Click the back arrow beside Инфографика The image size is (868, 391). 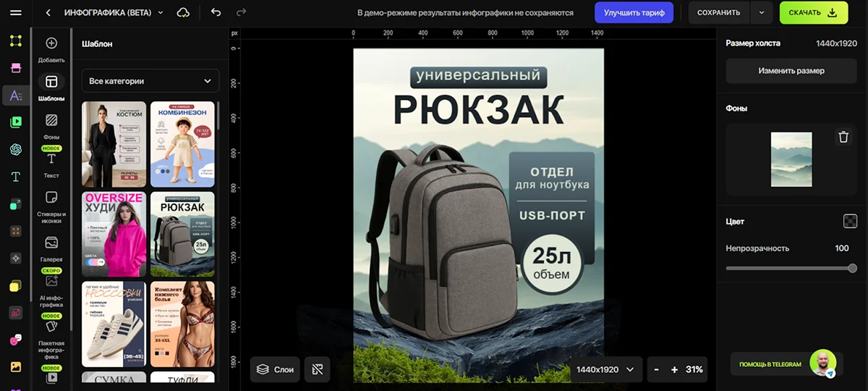tap(48, 13)
